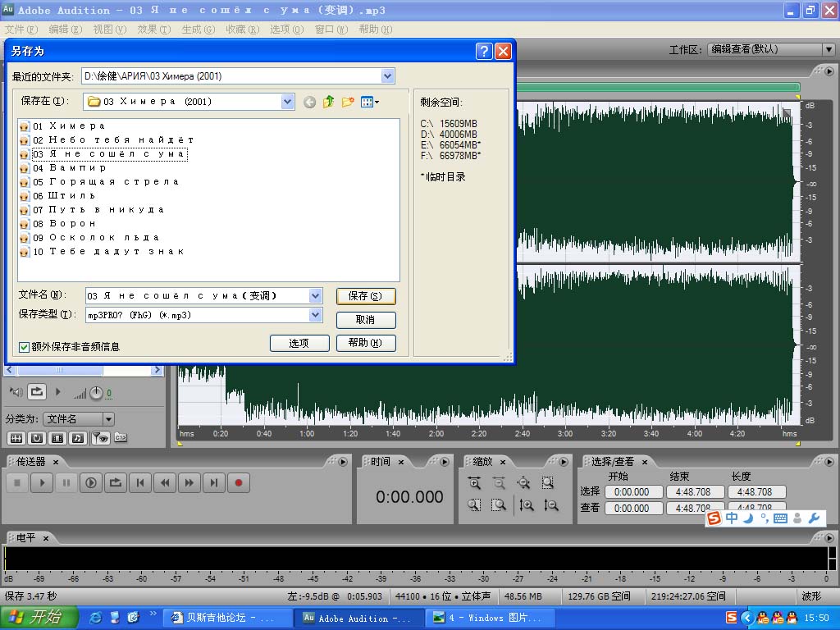Click preview volume knob in files panel
This screenshot has width=840, height=630.
[96, 393]
